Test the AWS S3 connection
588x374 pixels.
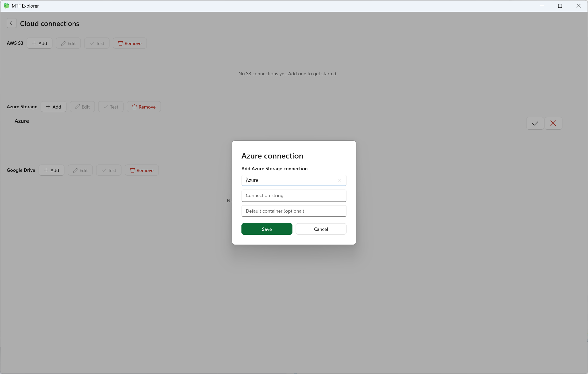click(x=97, y=43)
